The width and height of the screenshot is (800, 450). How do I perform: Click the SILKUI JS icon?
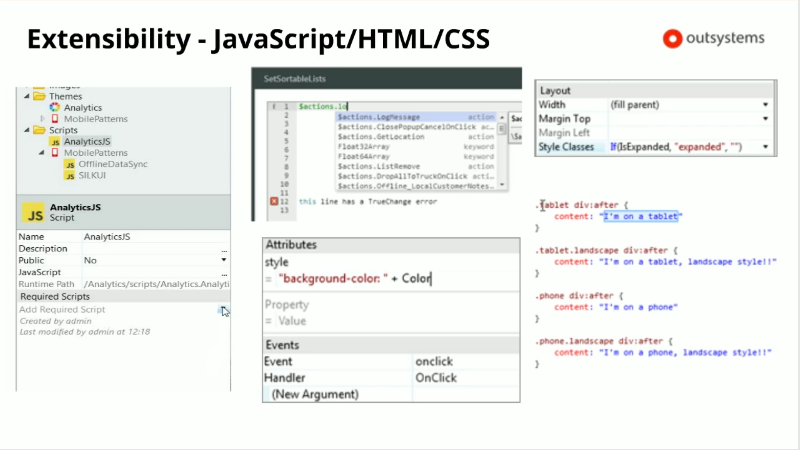tap(70, 176)
